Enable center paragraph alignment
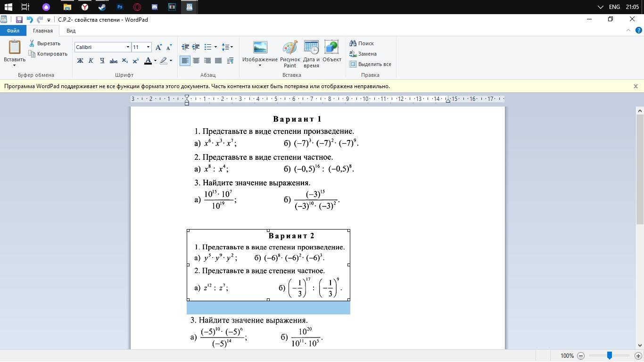Viewport: 644px width, 362px height. (196, 61)
